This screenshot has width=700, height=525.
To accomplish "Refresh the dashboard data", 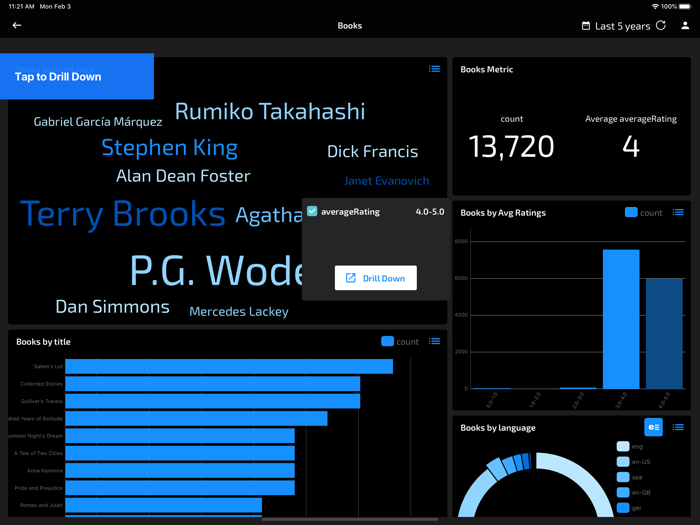I will click(x=661, y=25).
